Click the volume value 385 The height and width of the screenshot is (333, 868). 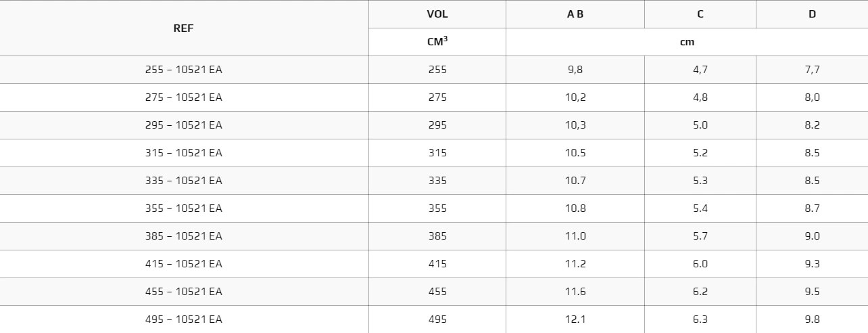tap(437, 236)
